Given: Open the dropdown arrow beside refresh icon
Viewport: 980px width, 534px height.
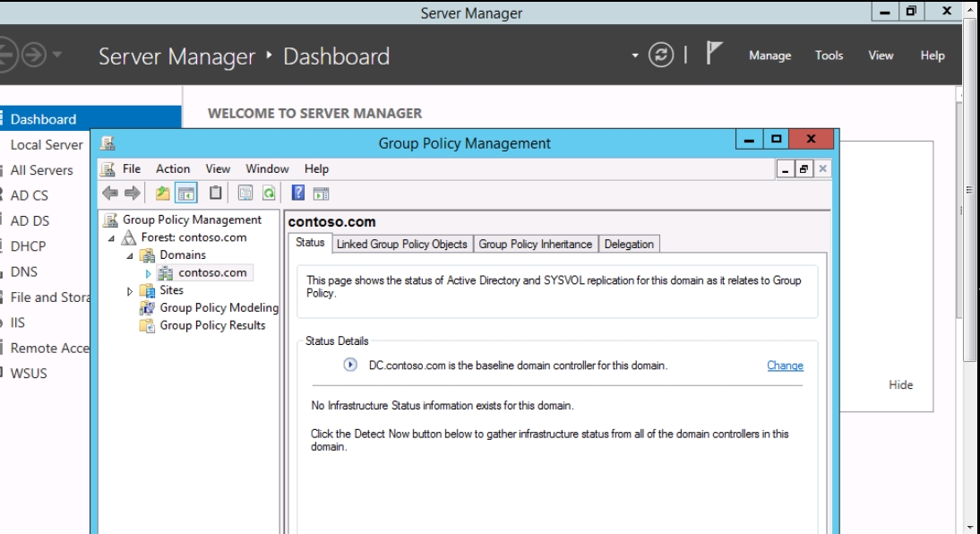Looking at the screenshot, I should pyautogui.click(x=635, y=55).
